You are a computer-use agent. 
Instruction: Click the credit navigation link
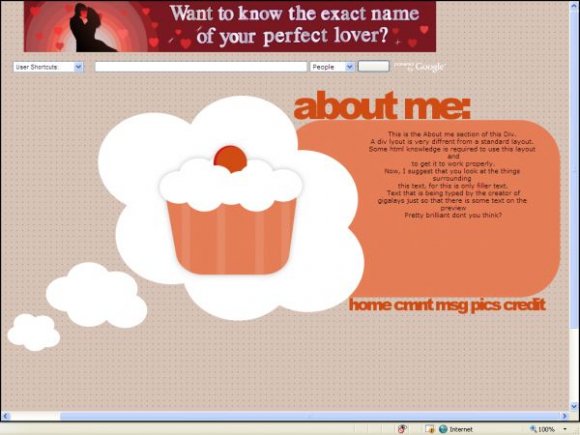click(x=524, y=305)
